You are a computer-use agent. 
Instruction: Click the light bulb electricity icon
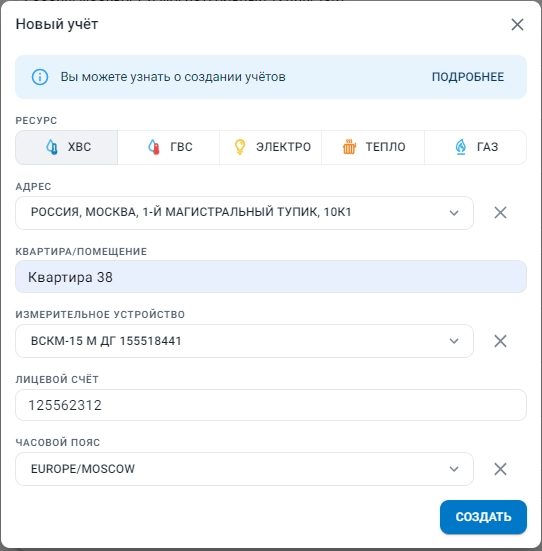point(240,147)
